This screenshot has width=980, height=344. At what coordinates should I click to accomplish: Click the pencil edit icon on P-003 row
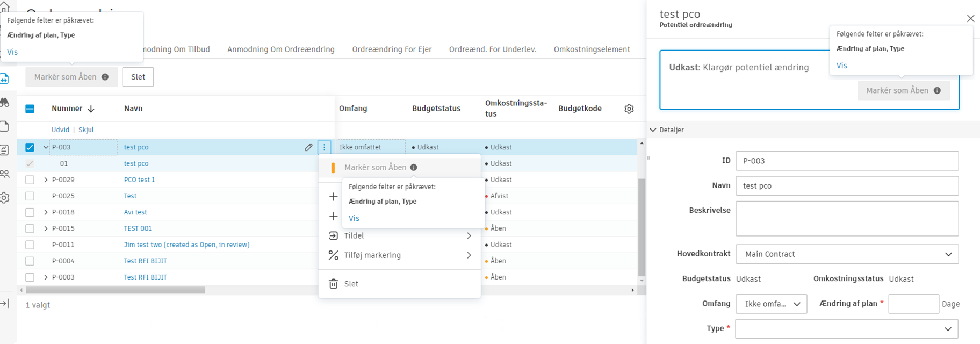point(308,147)
